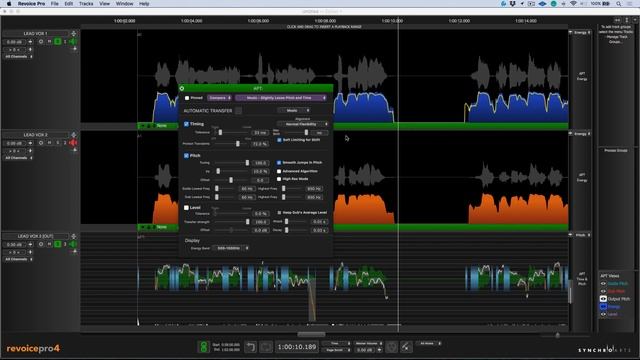Click the circular record icon on LEAD VOX 1
The width and height of the screenshot is (640, 360).
(41, 42)
